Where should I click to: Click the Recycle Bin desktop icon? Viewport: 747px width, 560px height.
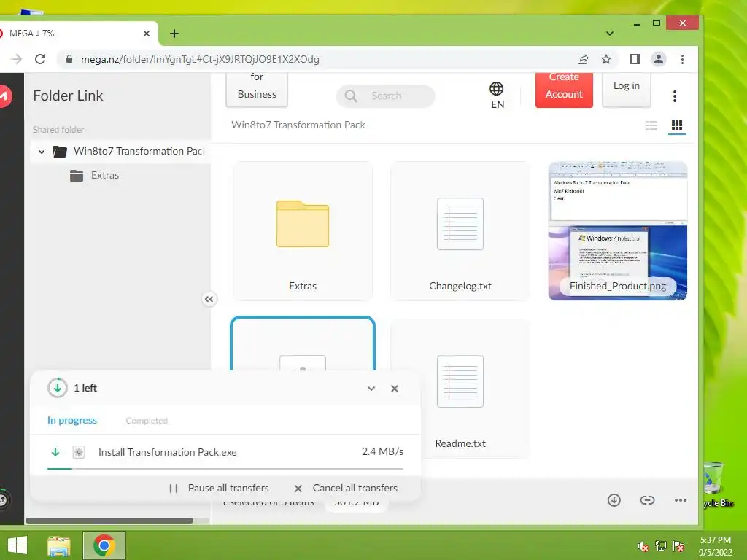coord(718,485)
